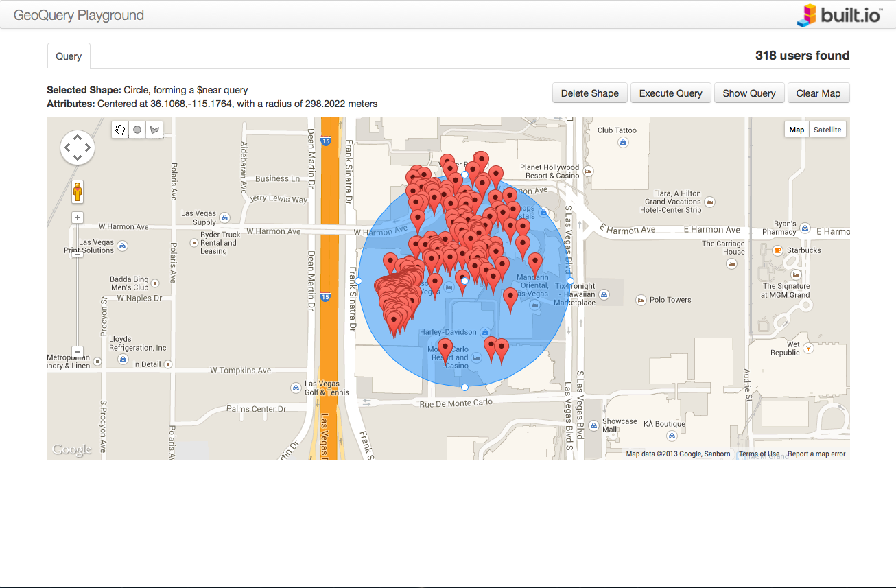Open the Terms of Use link

click(759, 454)
